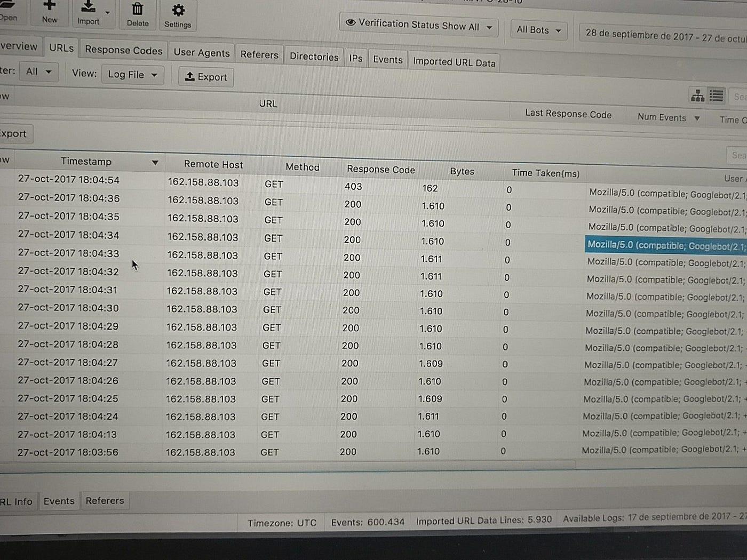
Task: Switch to the list view icon
Action: coord(716,95)
